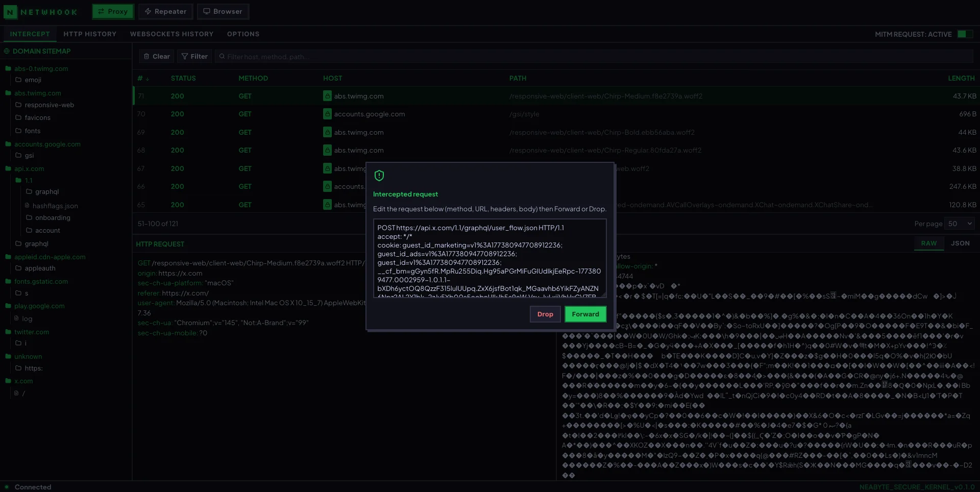
Task: Toggle the MITM Request active switch
Action: click(x=965, y=34)
